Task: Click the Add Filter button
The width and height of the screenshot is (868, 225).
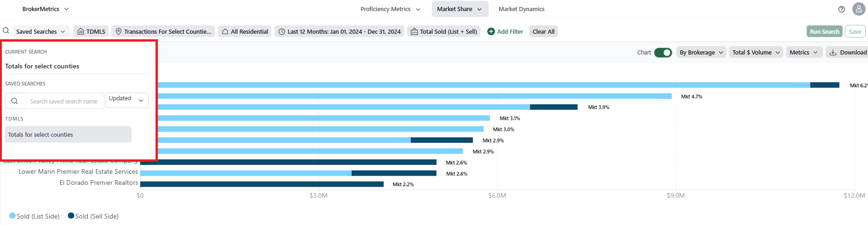Action: 505,31
